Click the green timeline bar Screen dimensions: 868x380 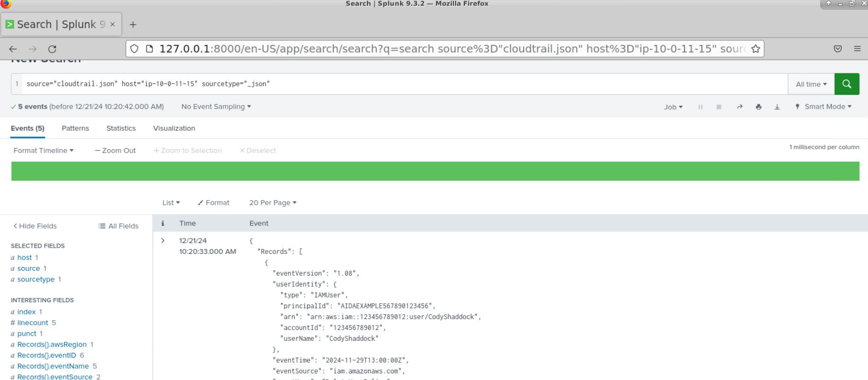tap(435, 171)
